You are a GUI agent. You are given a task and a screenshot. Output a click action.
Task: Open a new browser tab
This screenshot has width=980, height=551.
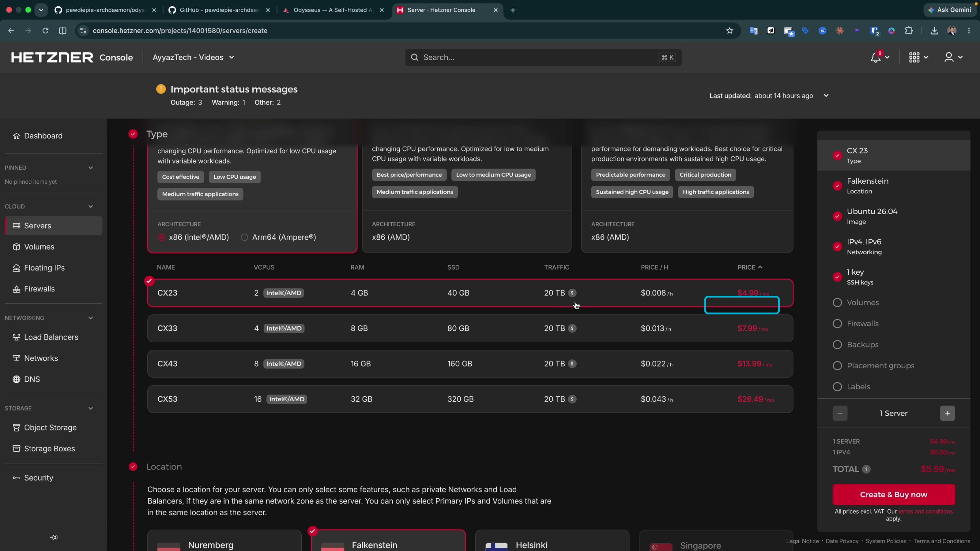[x=513, y=10]
